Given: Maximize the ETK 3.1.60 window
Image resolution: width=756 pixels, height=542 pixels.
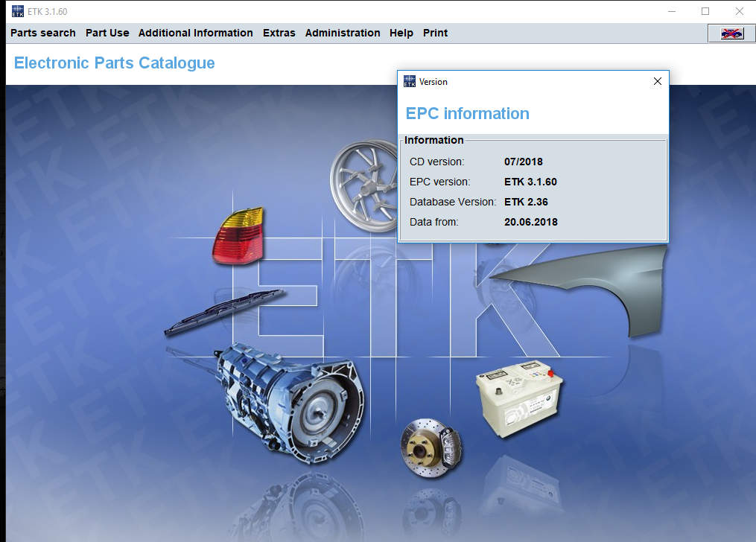Looking at the screenshot, I should [705, 11].
